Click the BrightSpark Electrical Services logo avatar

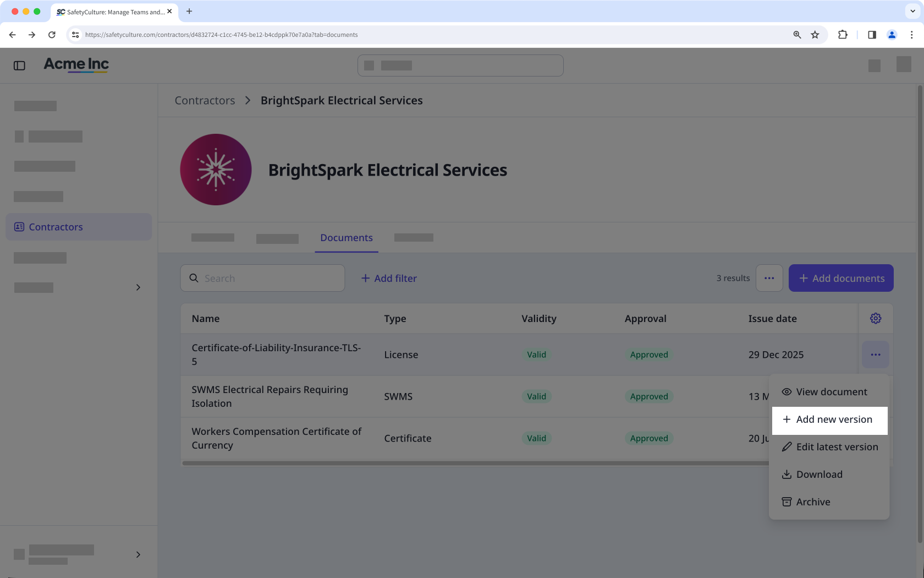pos(216,170)
